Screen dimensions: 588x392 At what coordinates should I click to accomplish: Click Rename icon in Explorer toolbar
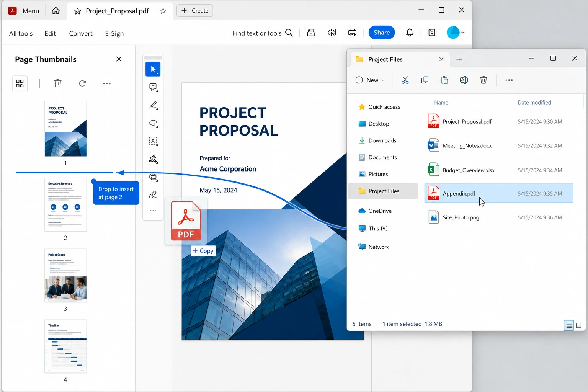coord(464,80)
